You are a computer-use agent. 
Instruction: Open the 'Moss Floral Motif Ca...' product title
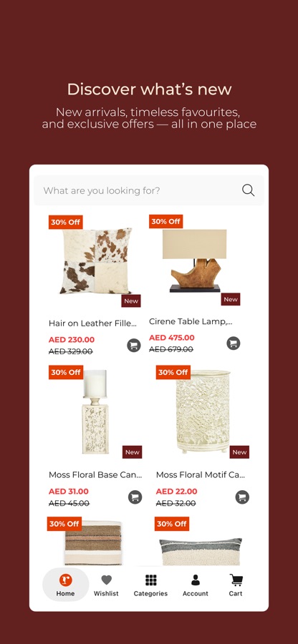[201, 475]
